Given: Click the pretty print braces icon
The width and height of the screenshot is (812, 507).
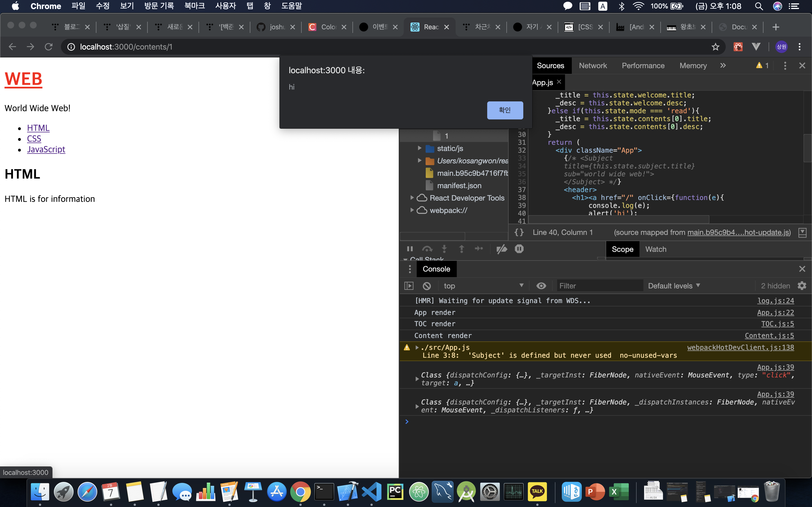Looking at the screenshot, I should tap(519, 232).
